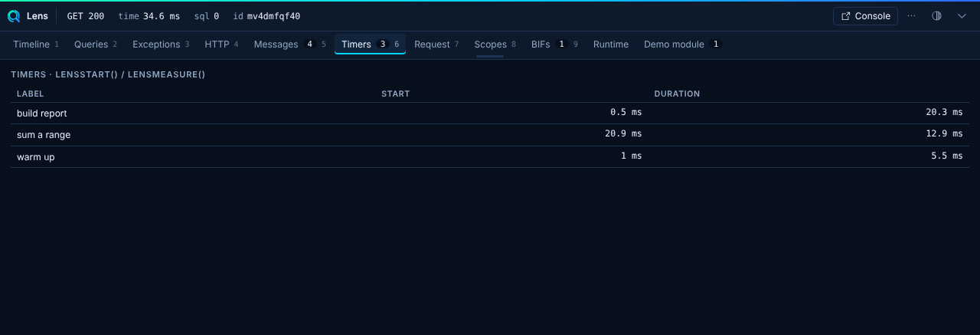Select the 'build report' timer label
This screenshot has width=980, height=335.
tap(42, 113)
